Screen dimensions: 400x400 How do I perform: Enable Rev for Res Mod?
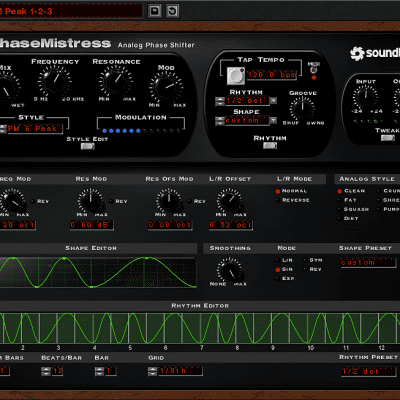click(111, 201)
